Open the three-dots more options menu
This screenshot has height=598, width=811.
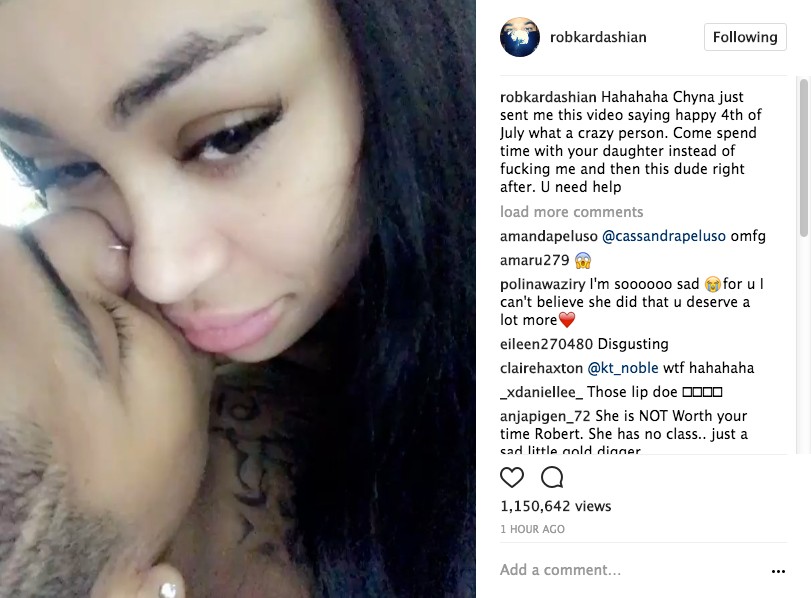pos(778,571)
